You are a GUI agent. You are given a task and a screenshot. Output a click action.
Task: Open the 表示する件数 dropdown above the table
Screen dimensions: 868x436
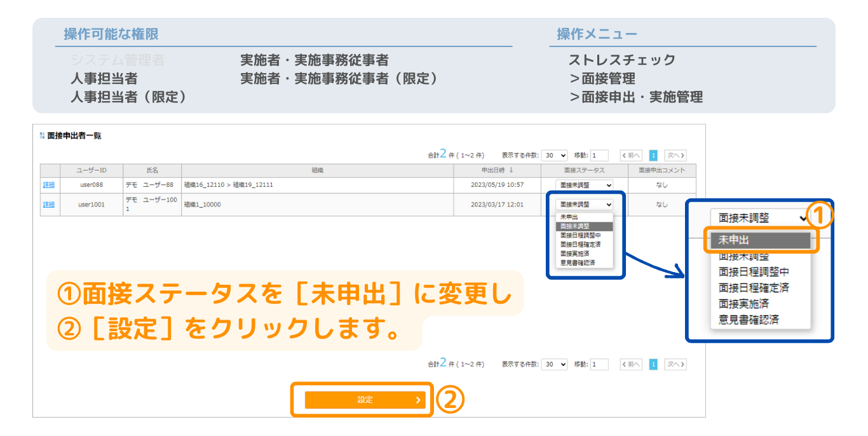point(555,155)
